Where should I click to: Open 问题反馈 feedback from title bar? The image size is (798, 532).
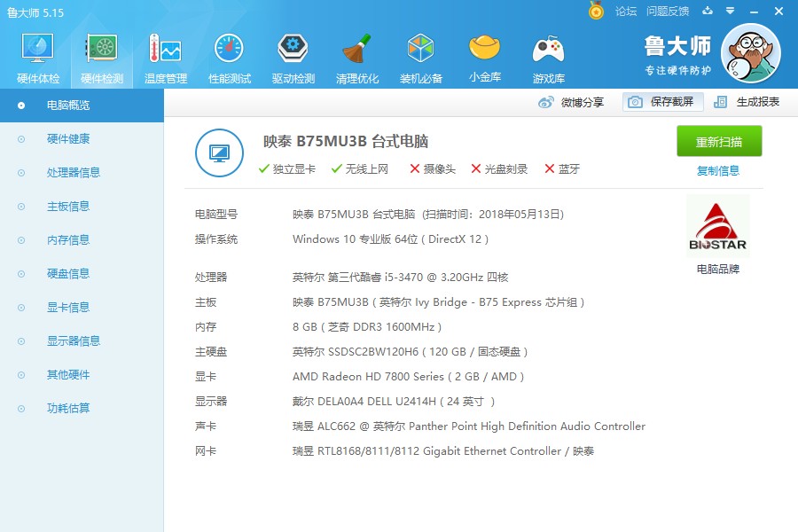point(669,12)
